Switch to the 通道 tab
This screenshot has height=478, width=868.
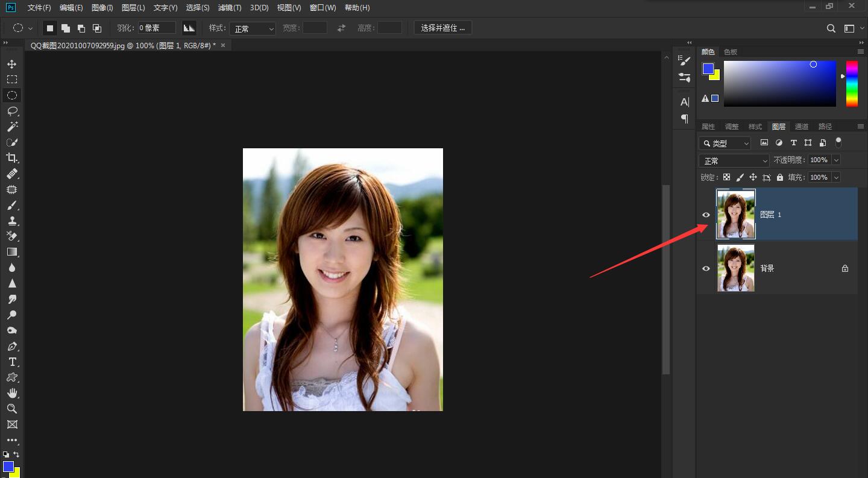click(x=802, y=127)
